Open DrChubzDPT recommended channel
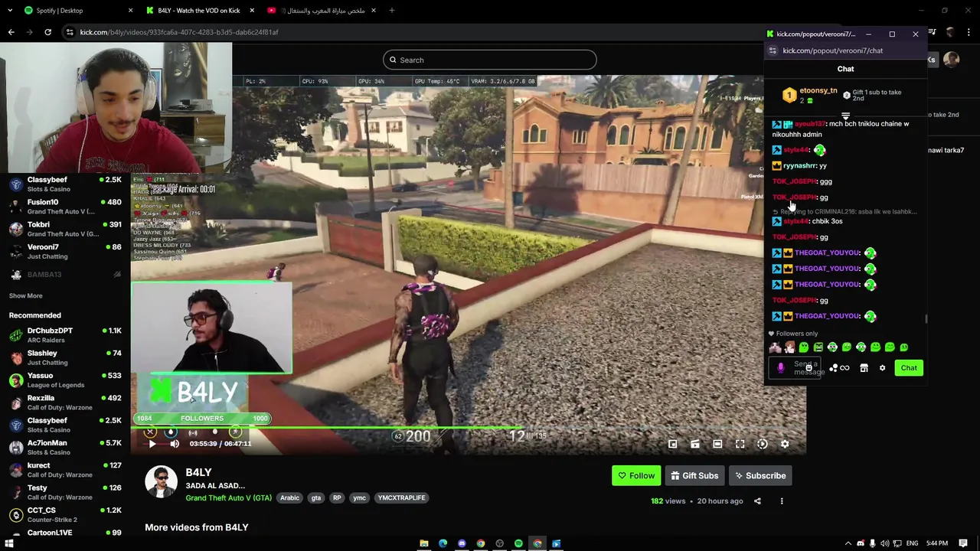Image resolution: width=980 pixels, height=551 pixels. coord(64,335)
